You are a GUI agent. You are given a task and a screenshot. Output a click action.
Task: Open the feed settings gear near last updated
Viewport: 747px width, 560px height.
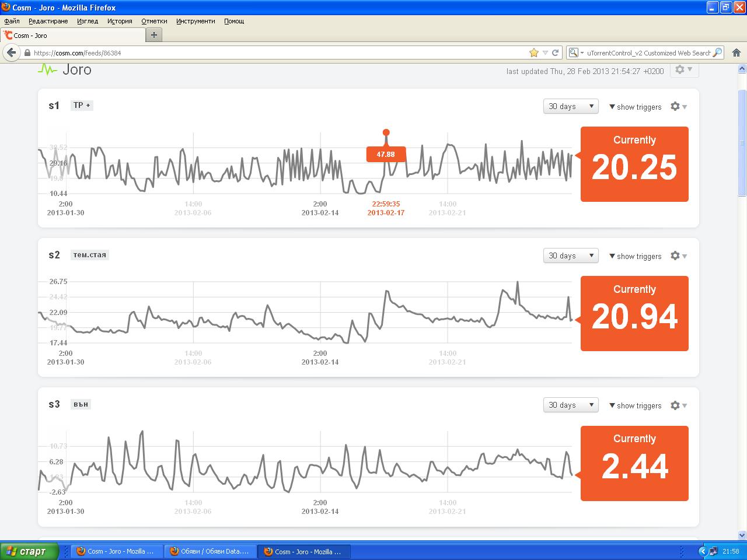click(684, 69)
